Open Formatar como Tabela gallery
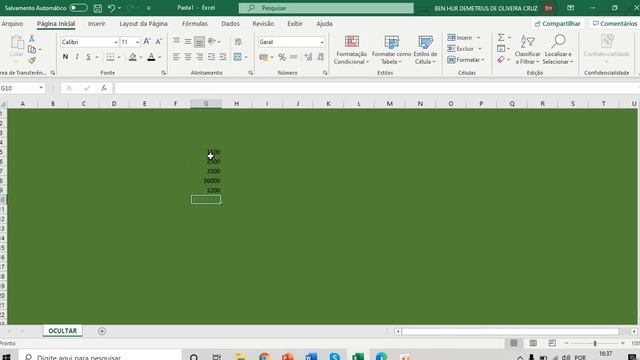640x360 pixels. click(391, 50)
